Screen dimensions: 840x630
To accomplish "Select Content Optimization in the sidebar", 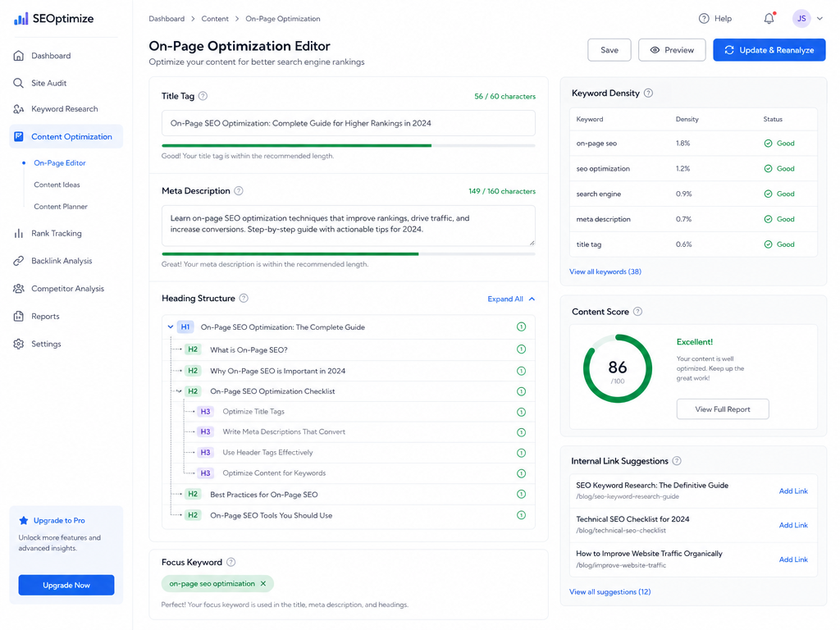I will click(x=66, y=137).
